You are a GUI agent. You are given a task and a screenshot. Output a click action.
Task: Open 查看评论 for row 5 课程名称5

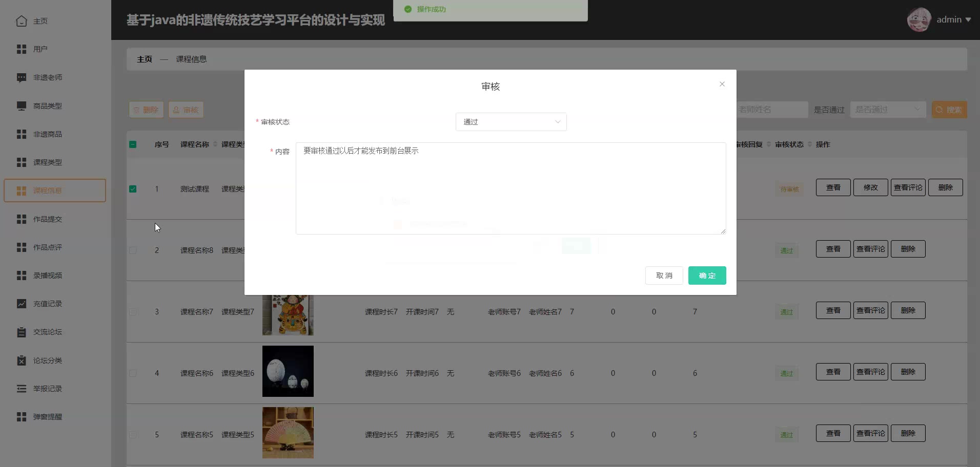pyautogui.click(x=871, y=433)
